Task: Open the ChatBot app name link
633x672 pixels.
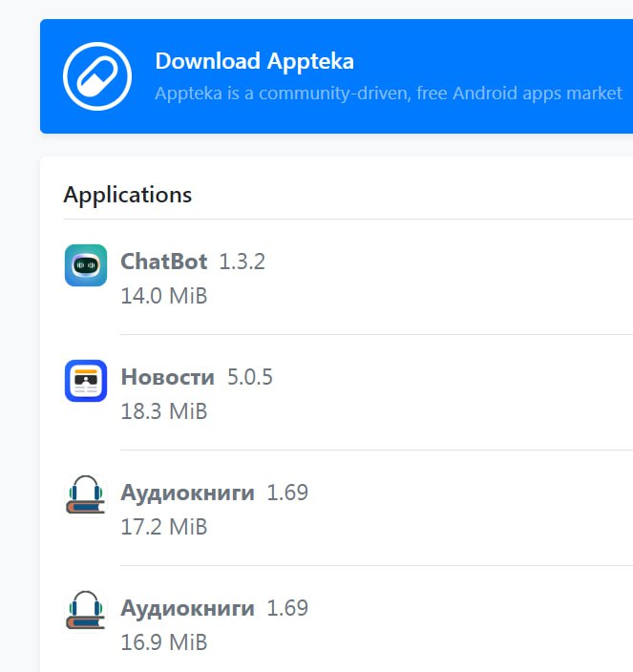Action: point(163,262)
